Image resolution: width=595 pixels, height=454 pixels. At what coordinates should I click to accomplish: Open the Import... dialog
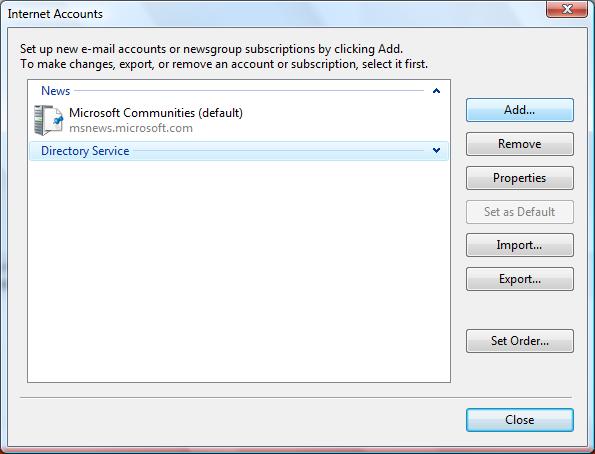[x=519, y=245]
